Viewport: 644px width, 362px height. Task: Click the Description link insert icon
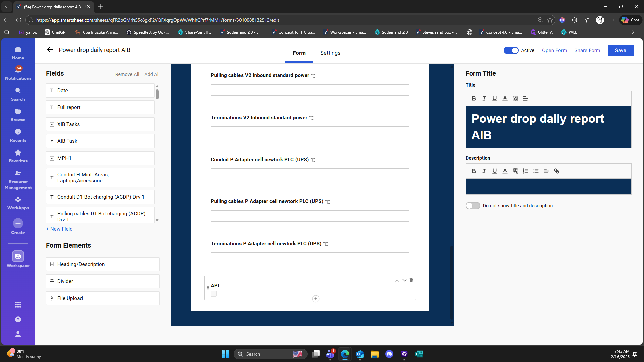tap(557, 171)
